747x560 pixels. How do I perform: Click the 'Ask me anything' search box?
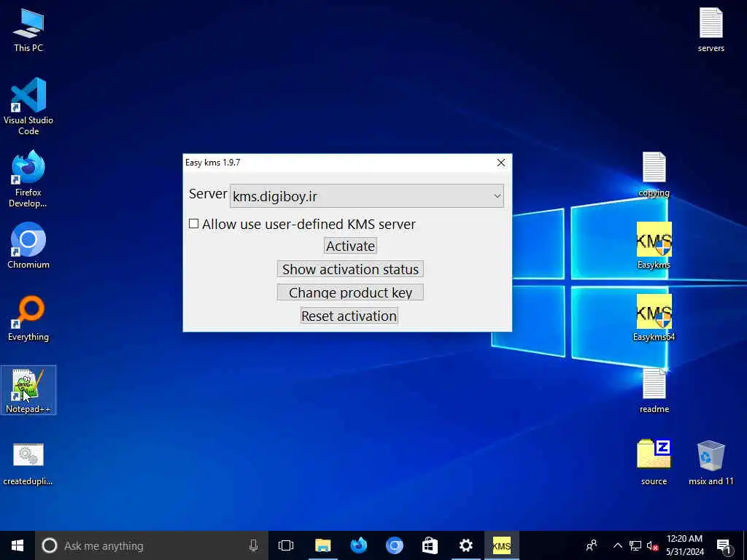click(x=152, y=545)
